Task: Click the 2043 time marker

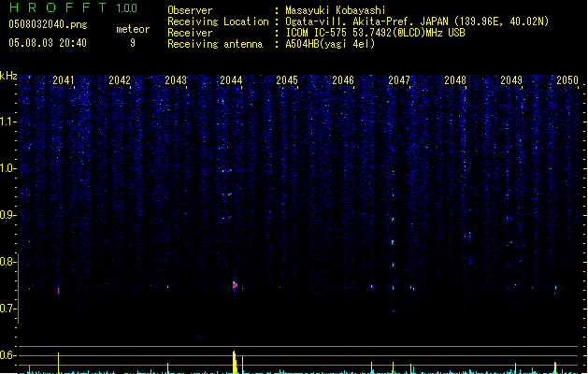Action: (x=176, y=79)
